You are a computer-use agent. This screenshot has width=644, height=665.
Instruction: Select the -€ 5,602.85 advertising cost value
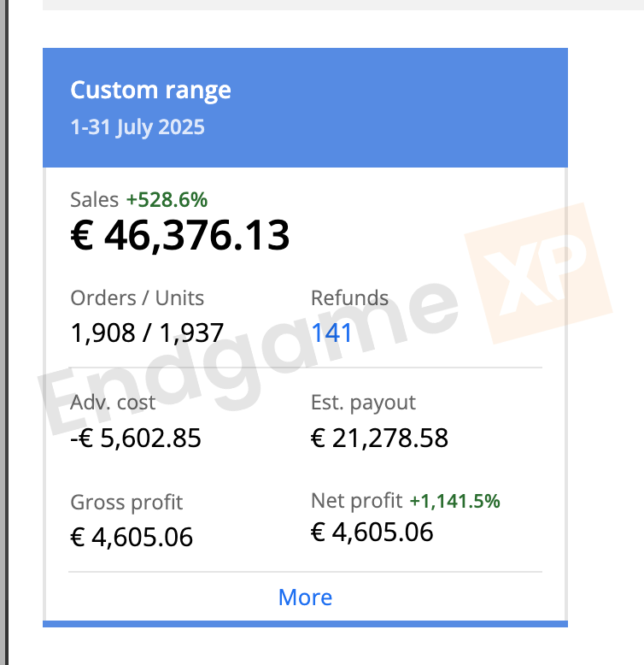pos(136,438)
